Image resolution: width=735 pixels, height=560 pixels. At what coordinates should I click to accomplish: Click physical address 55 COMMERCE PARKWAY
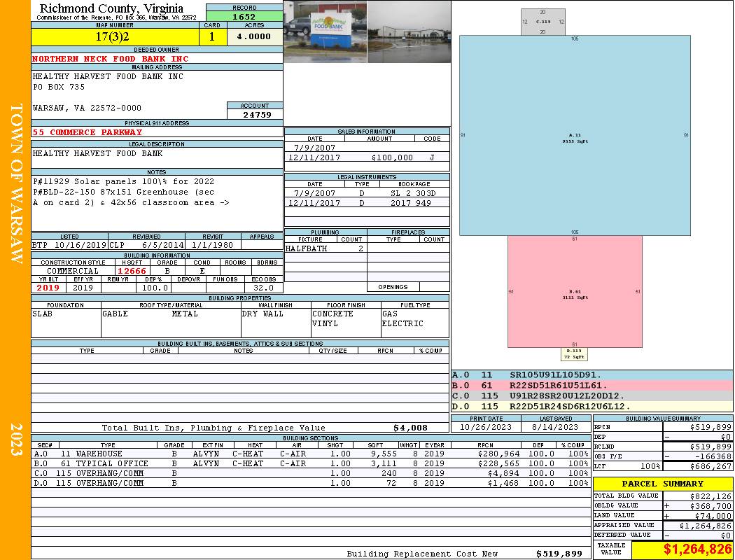pyautogui.click(x=87, y=132)
